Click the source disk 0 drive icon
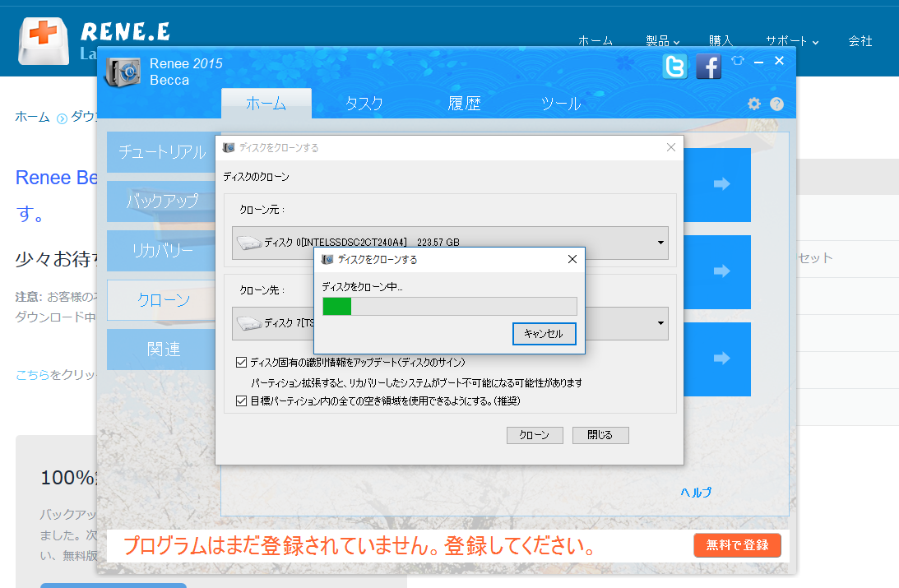 (x=249, y=243)
